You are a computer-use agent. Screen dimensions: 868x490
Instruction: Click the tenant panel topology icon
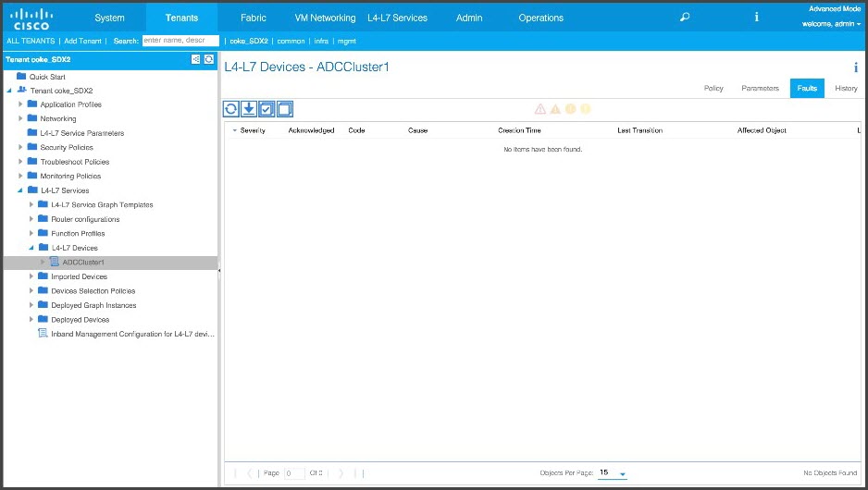(195, 59)
